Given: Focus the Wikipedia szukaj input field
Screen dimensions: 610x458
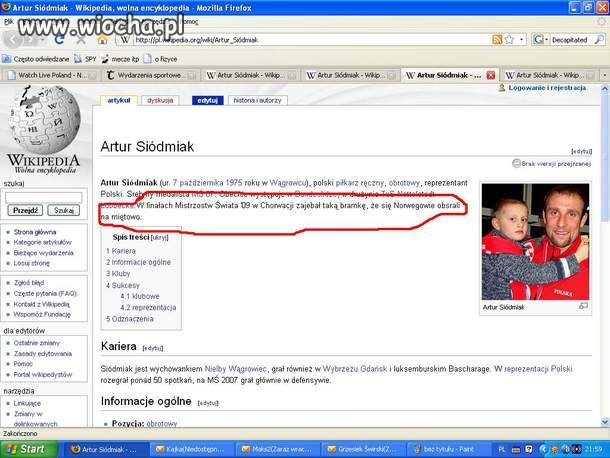Looking at the screenshot, I should tap(44, 197).
